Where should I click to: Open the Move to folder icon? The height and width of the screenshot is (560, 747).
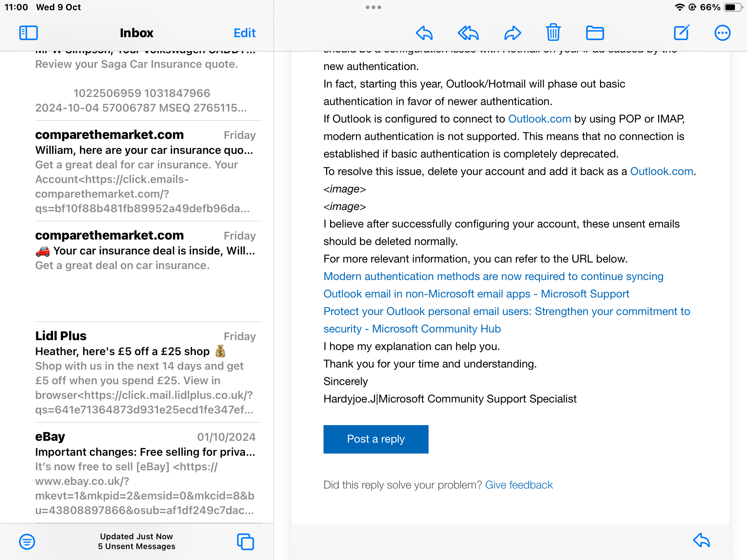(595, 33)
